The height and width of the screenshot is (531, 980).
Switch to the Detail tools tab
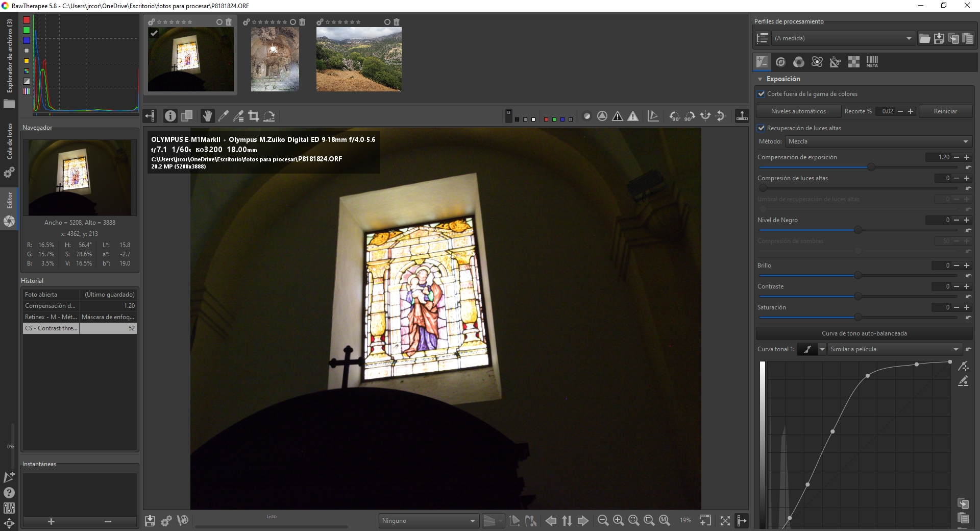tap(780, 62)
